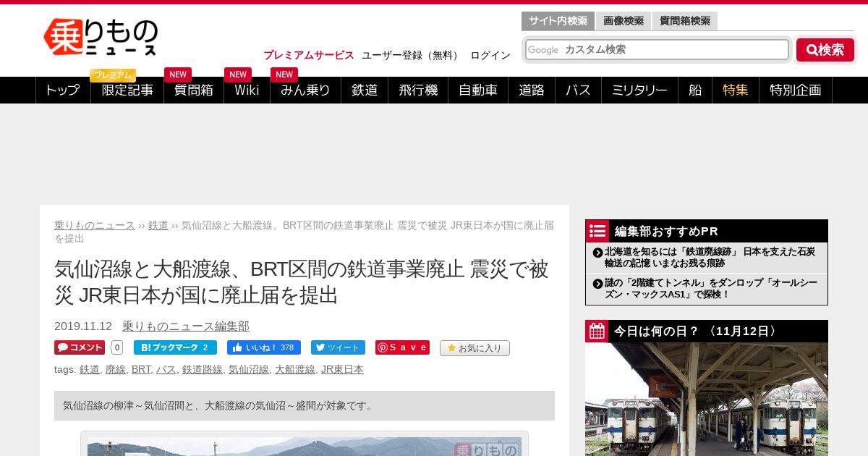Open バス navigation item
The width and height of the screenshot is (868, 456).
(578, 90)
